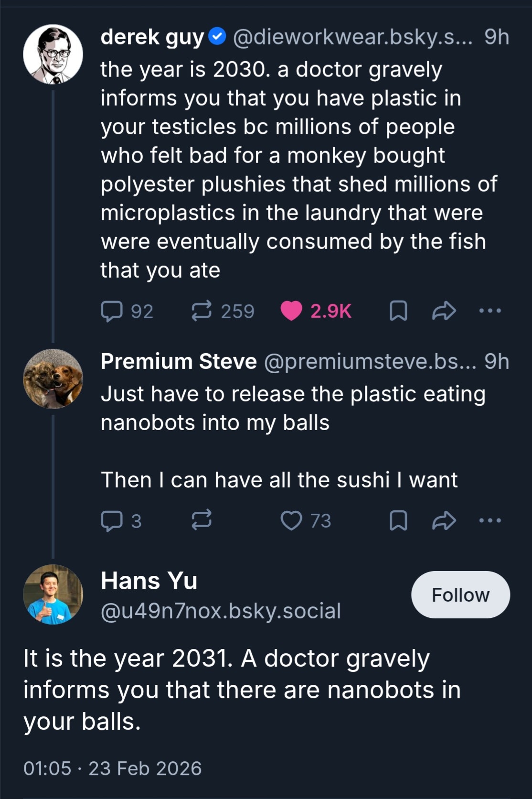Follow Hans Yu
The width and height of the screenshot is (532, 799).
pyautogui.click(x=460, y=595)
